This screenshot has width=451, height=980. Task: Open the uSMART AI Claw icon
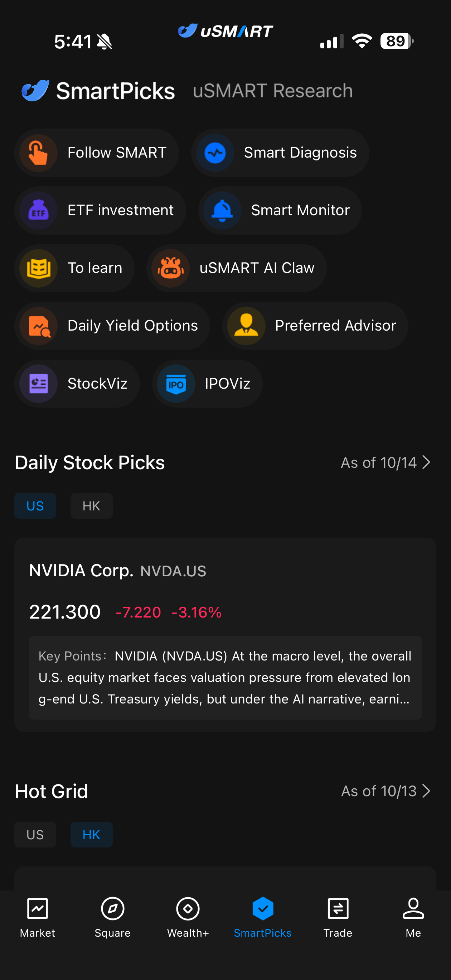tap(170, 268)
